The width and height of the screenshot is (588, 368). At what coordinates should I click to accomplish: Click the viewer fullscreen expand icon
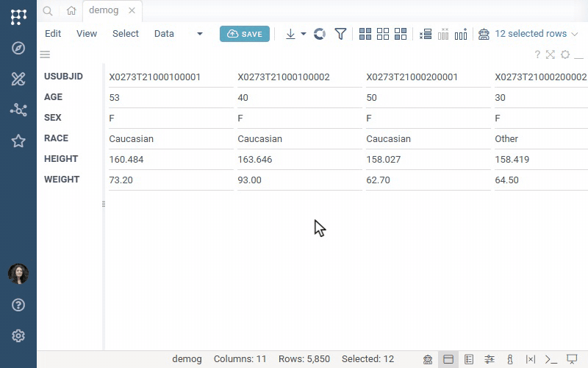point(550,54)
